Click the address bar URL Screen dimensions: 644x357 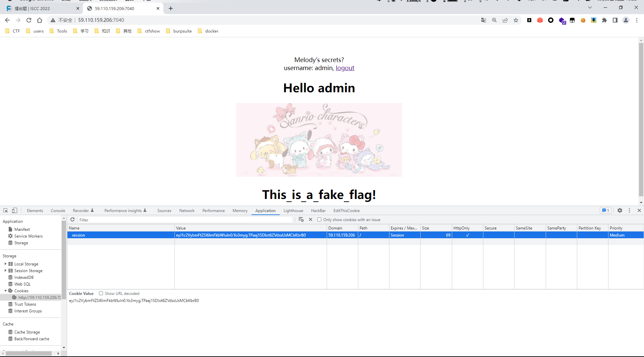(101, 20)
